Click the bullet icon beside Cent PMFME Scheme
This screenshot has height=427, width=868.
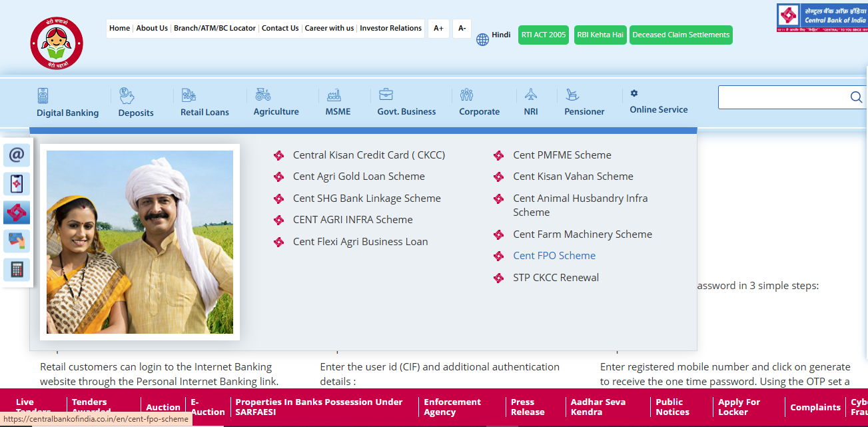498,156
